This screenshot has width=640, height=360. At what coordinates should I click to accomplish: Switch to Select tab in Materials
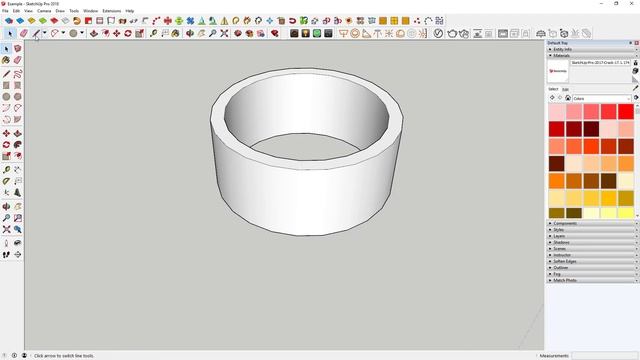(x=553, y=89)
